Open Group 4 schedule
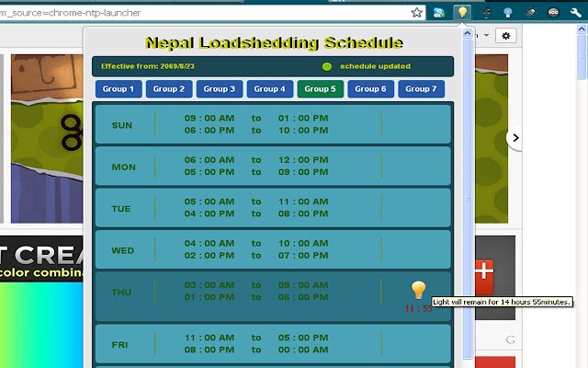Image resolution: width=588 pixels, height=368 pixels. (x=269, y=89)
